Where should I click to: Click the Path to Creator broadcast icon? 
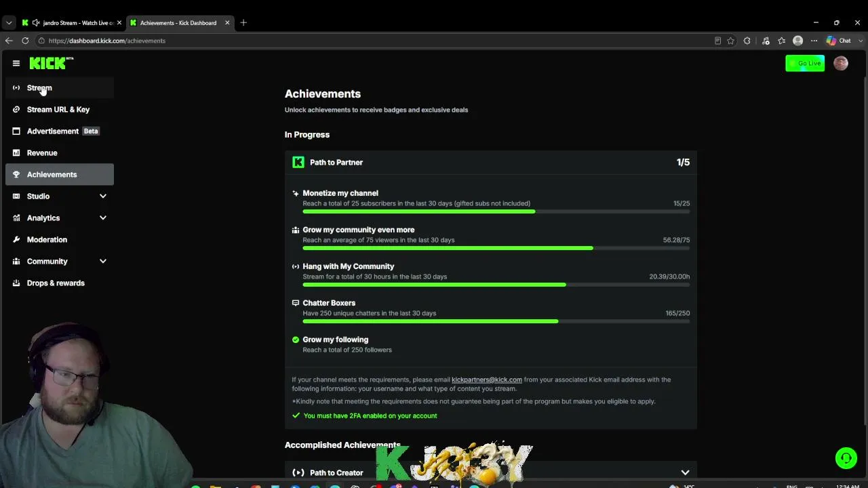[298, 472]
